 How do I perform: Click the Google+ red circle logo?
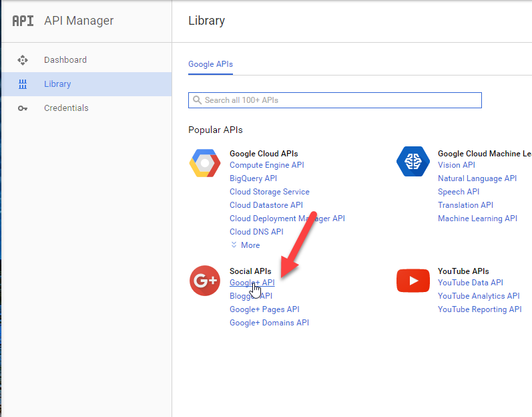(205, 281)
